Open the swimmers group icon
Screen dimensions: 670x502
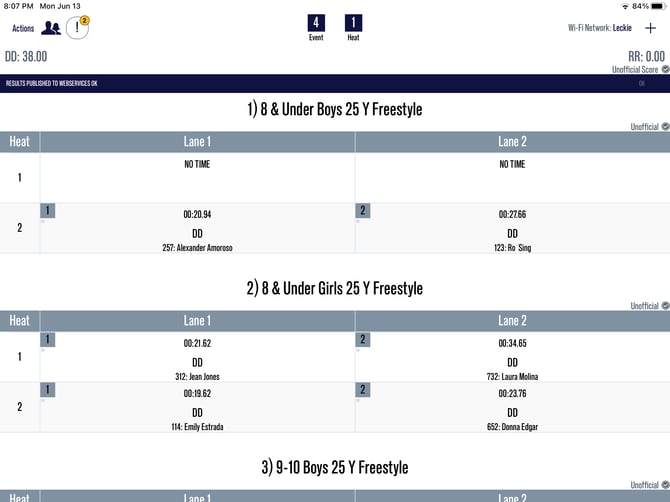(x=51, y=28)
